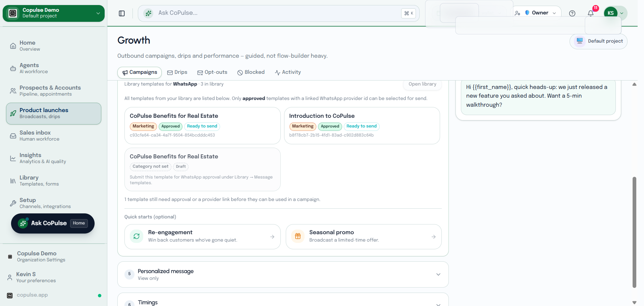Image resolution: width=644 pixels, height=306 pixels.
Task: Open the help question mark icon
Action: pyautogui.click(x=572, y=13)
